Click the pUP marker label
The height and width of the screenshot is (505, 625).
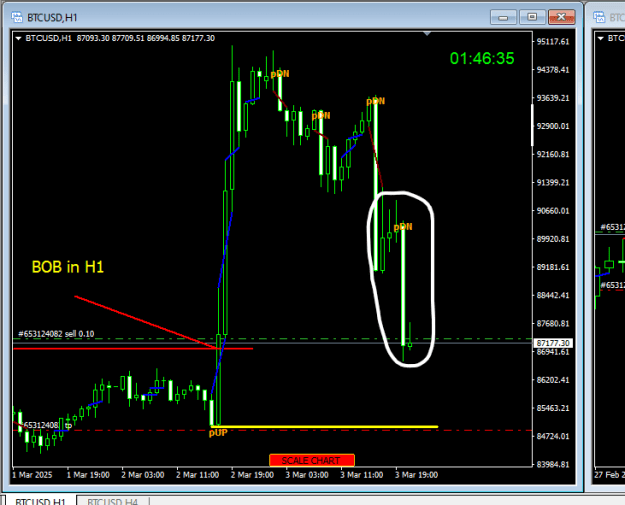point(218,433)
